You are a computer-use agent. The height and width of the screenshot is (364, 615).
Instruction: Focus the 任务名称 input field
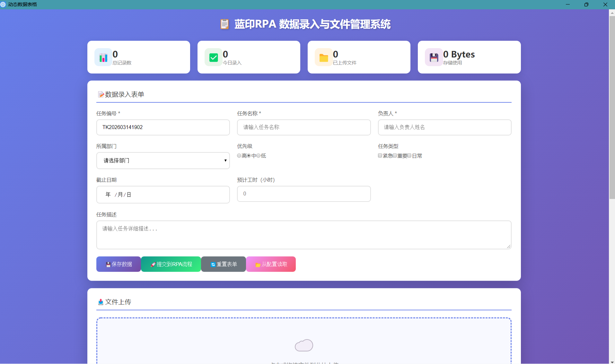tap(304, 127)
